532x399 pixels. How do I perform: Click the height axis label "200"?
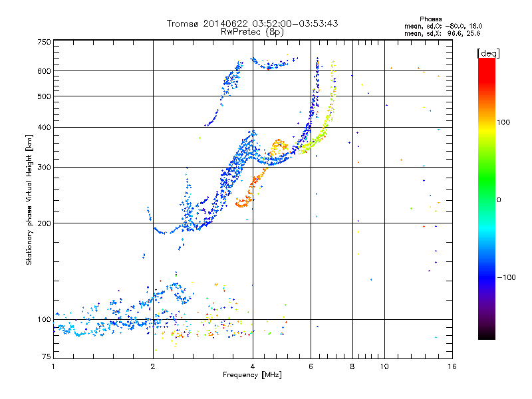[x=44, y=223]
